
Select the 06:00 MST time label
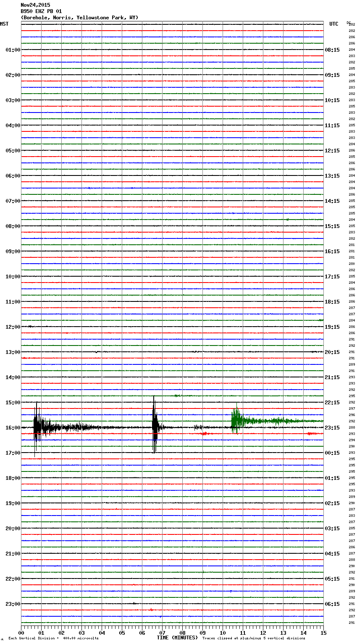(x=13, y=176)
